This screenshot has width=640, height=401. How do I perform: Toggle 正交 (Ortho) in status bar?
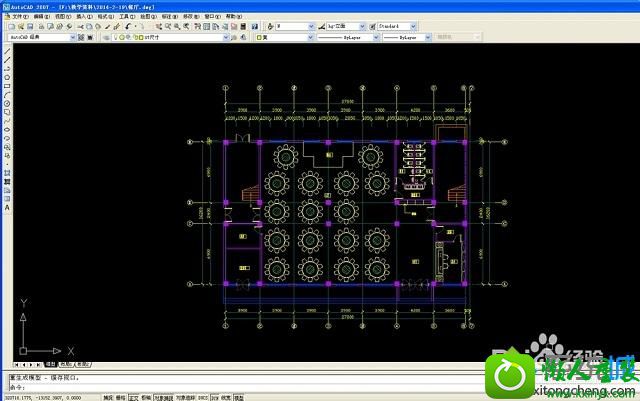[x=133, y=397]
